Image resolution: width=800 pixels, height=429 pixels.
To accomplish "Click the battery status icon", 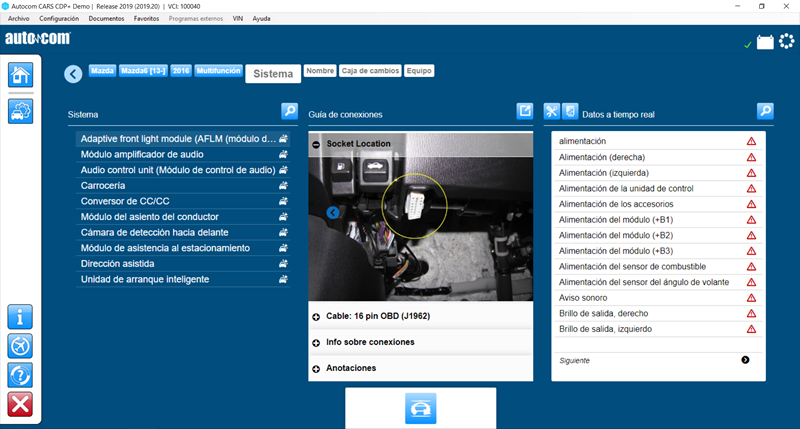I will tap(765, 42).
